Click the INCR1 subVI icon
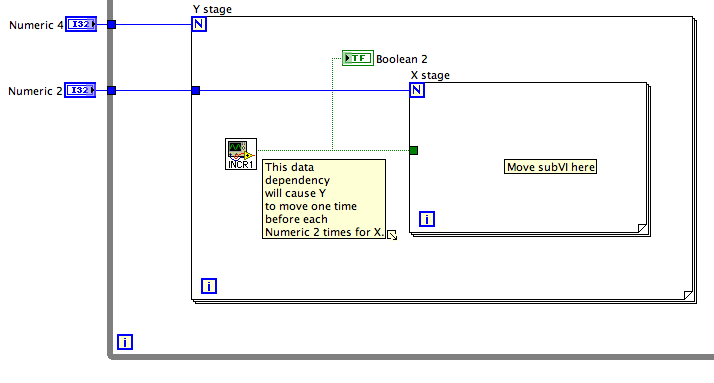This screenshot has height=383, width=714. point(241,154)
